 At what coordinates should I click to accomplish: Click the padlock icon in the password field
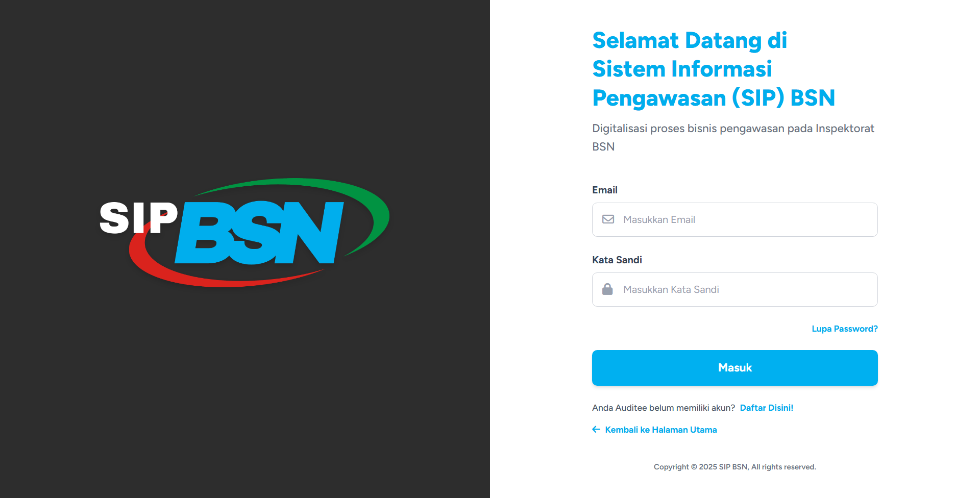click(608, 289)
